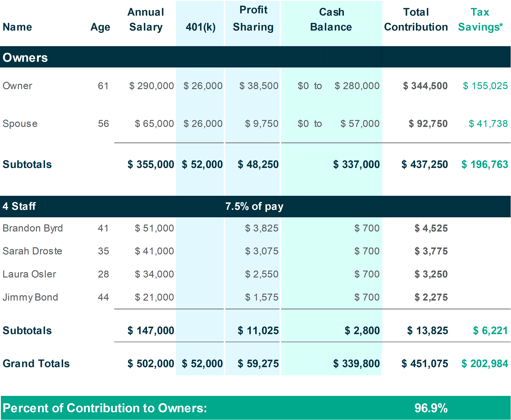511x420 pixels.
Task: Select Brandon Byrd in the staff list
Action: (33, 228)
